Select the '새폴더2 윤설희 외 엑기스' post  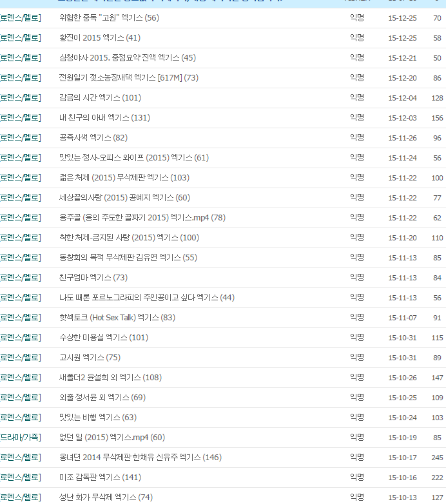coord(102,378)
